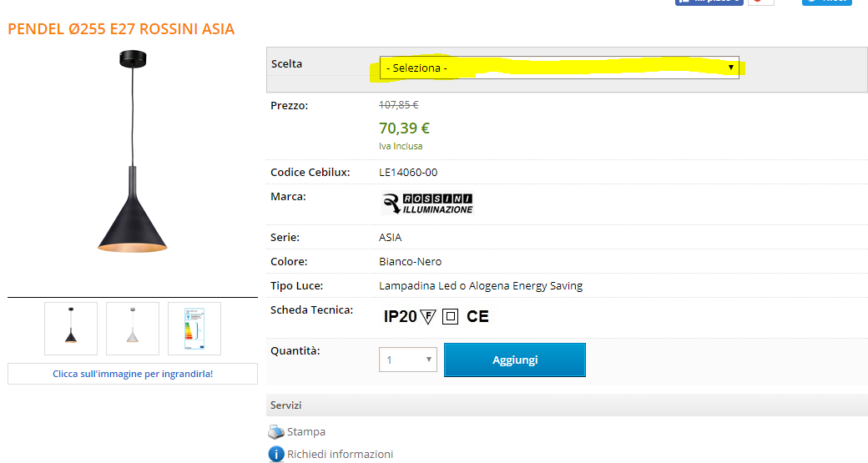The image size is (868, 463).
Task: Select the black pendant lamp thumbnail
Action: 71,329
